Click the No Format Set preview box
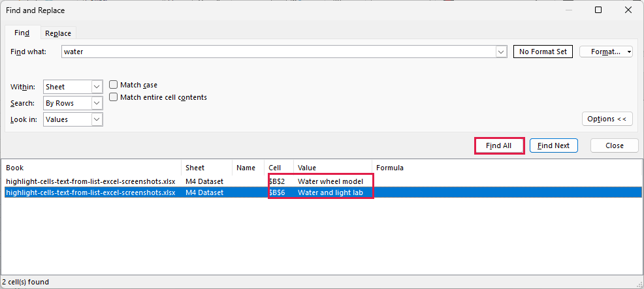 [x=543, y=52]
